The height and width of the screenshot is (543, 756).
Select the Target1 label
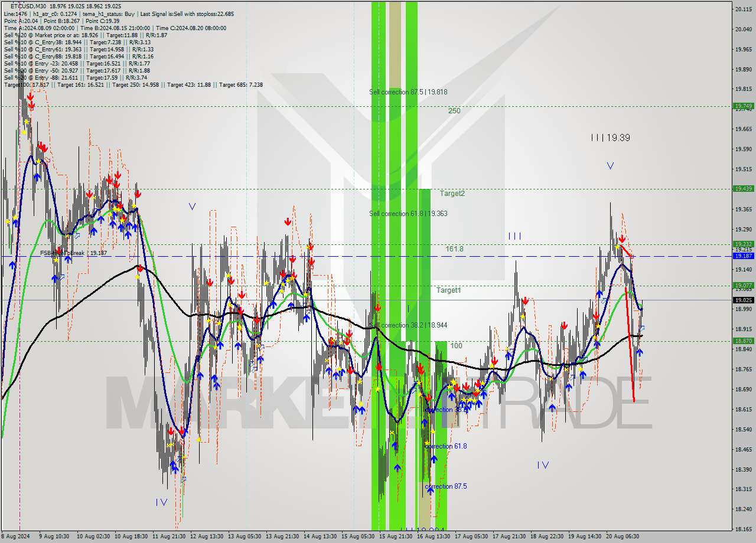[449, 290]
